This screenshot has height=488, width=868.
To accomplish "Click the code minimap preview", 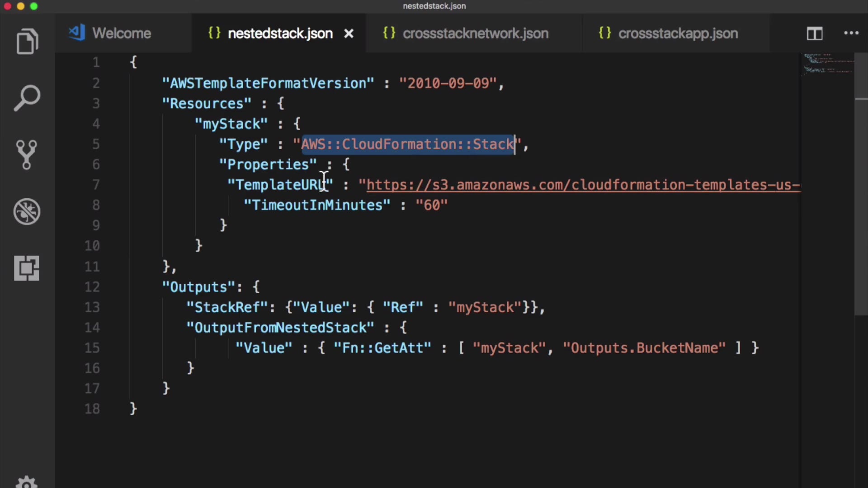I will (827, 64).
